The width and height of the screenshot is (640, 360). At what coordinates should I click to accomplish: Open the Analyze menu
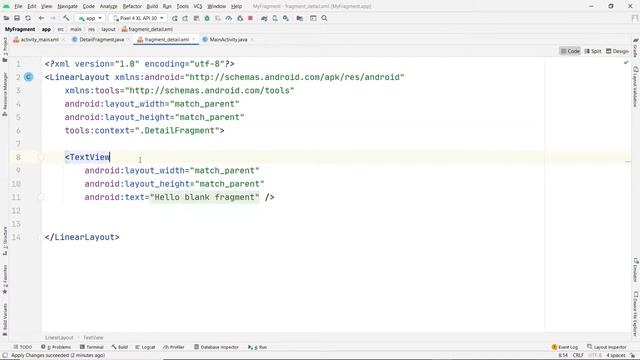click(109, 6)
